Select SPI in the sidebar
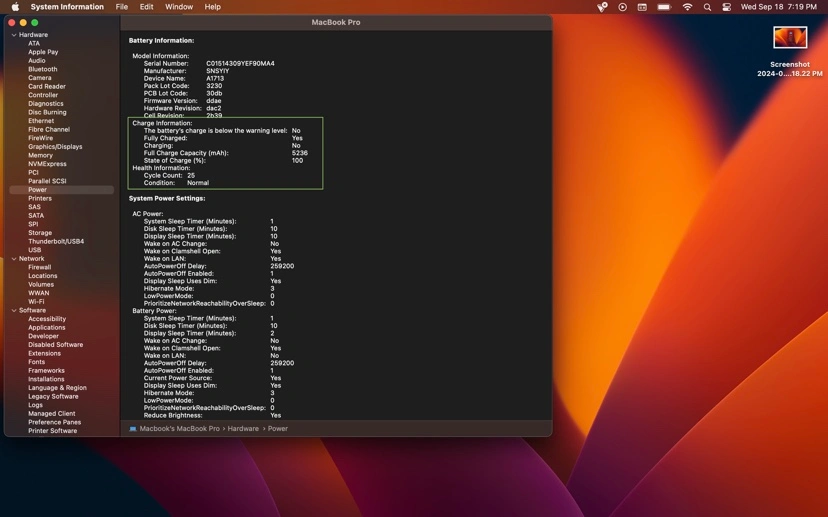Viewport: 828px width, 517px height. [x=33, y=224]
